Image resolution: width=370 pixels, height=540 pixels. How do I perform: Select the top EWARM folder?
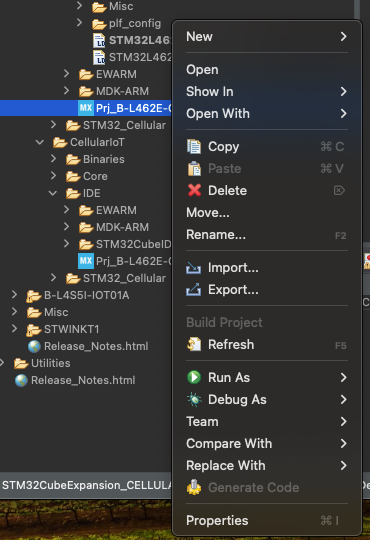click(x=116, y=74)
